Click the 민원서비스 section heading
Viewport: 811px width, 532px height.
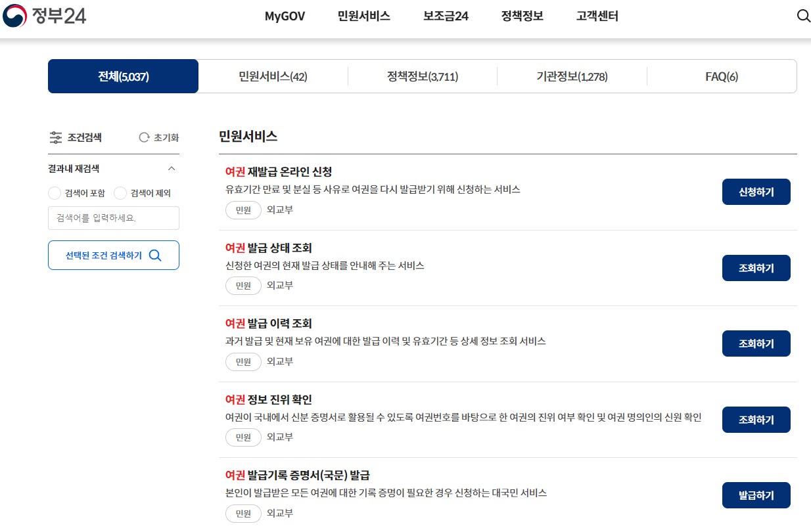pyautogui.click(x=248, y=137)
